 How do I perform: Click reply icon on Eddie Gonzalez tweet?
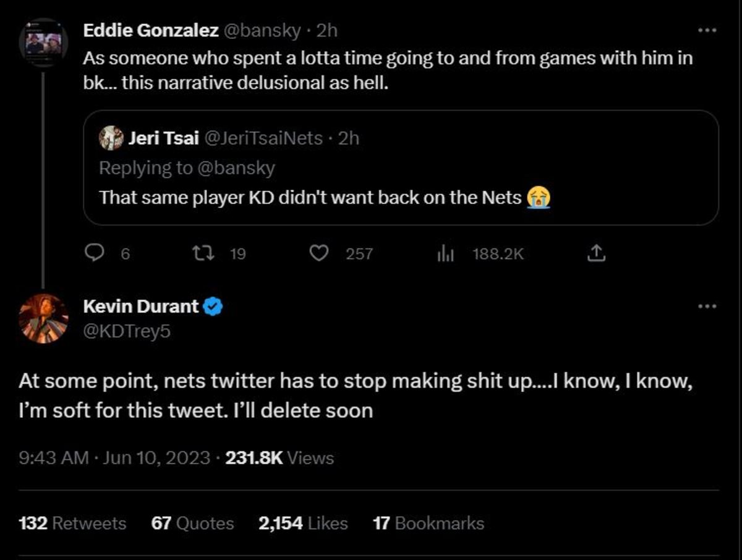tap(93, 253)
